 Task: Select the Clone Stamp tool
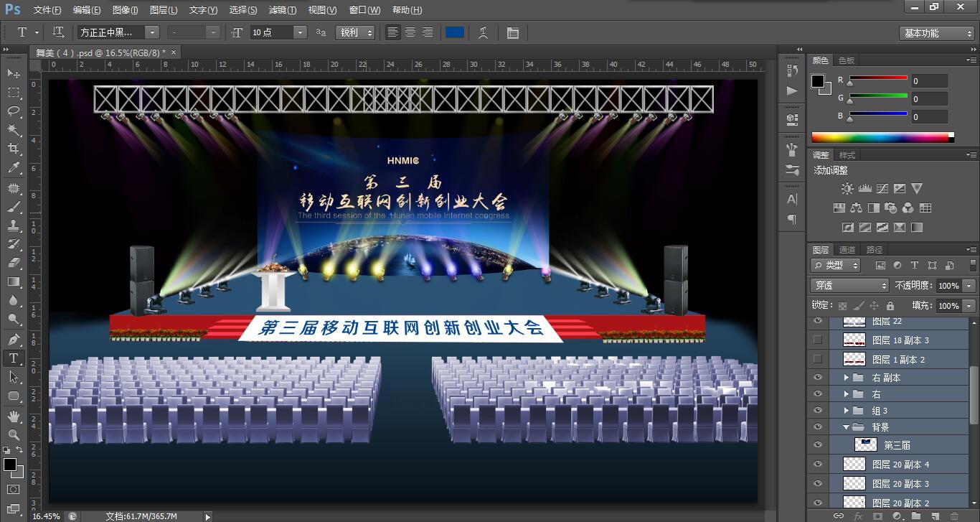click(x=13, y=225)
